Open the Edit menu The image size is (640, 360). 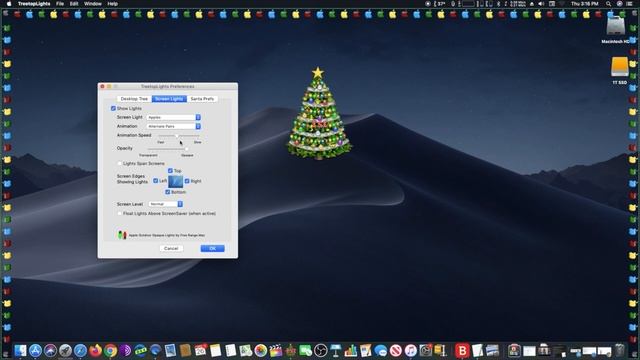74,4
